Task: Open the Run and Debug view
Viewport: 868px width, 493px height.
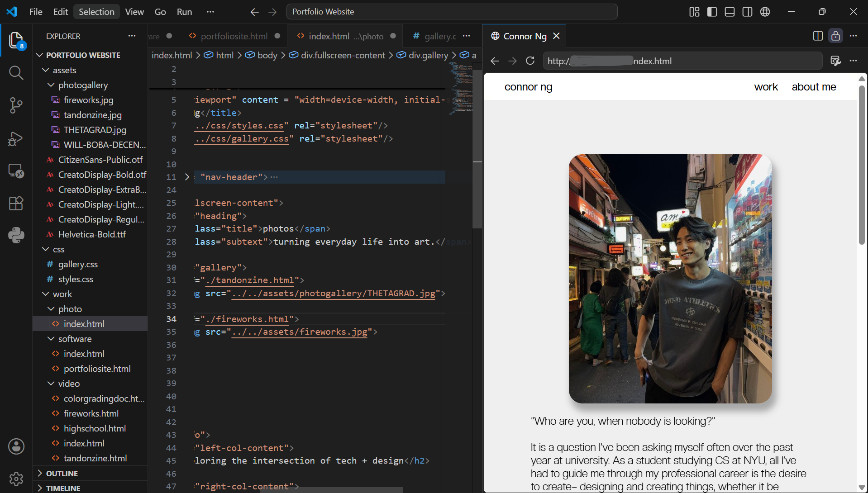Action: pos(16,138)
